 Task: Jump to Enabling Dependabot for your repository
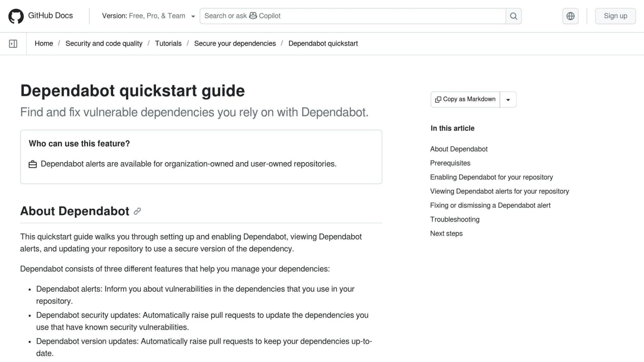tap(491, 177)
